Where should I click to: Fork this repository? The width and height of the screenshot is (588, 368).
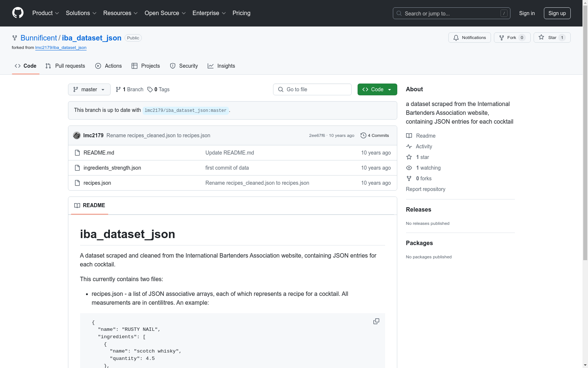[512, 38]
